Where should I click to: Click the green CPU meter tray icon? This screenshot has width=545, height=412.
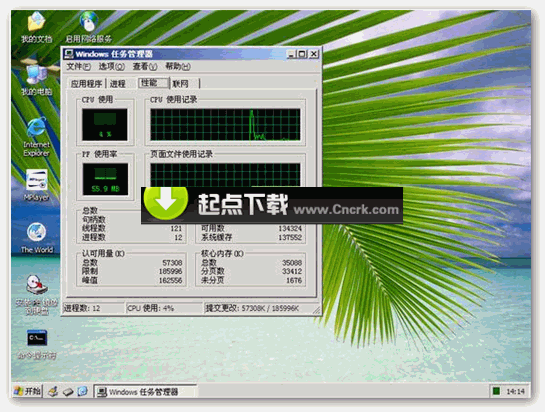[496, 391]
